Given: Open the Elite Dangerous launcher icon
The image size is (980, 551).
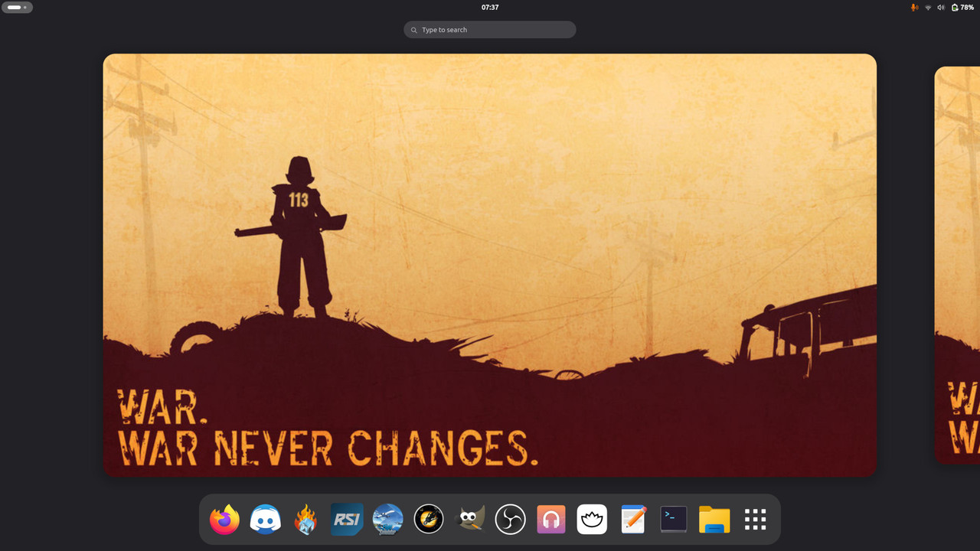Looking at the screenshot, I should pyautogui.click(x=429, y=519).
